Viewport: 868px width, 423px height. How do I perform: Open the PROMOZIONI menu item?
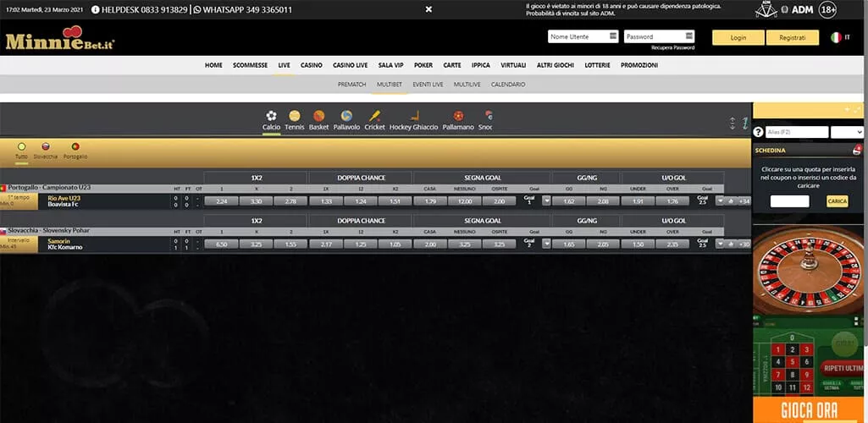pos(639,65)
